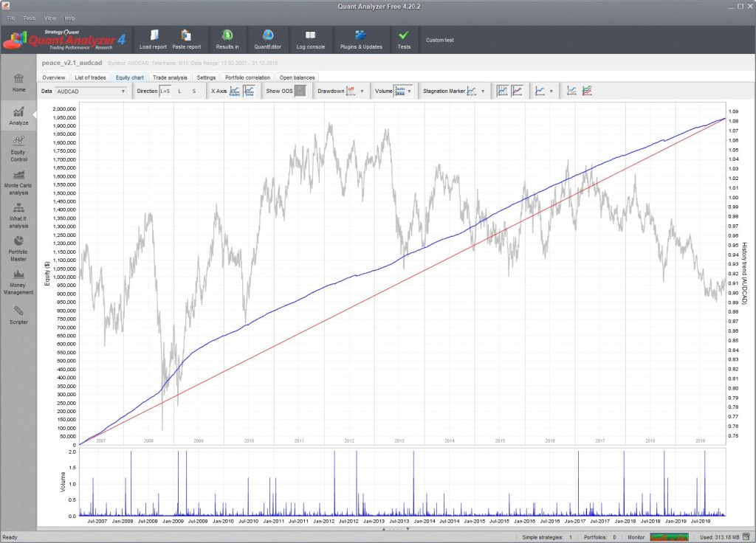
Task: Open the Log console
Action: point(310,35)
